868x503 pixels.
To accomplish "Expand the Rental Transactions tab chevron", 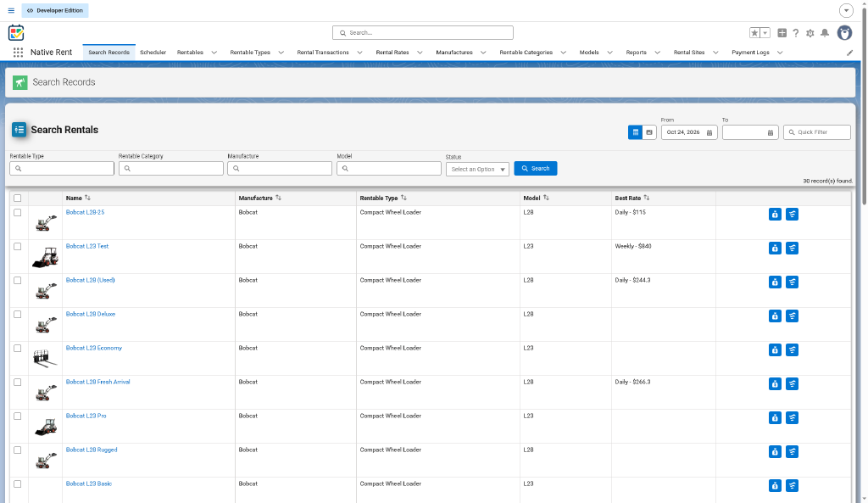I will (359, 53).
